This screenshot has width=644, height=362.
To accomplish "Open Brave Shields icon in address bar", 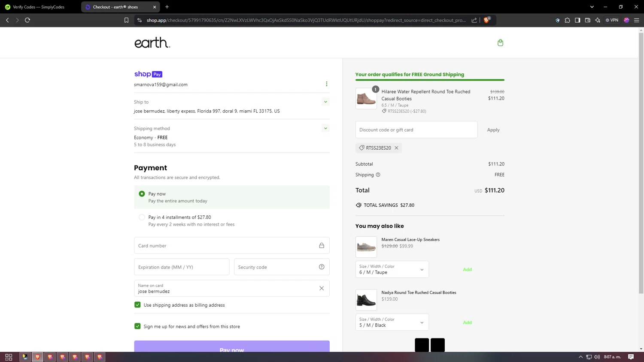I will click(486, 20).
